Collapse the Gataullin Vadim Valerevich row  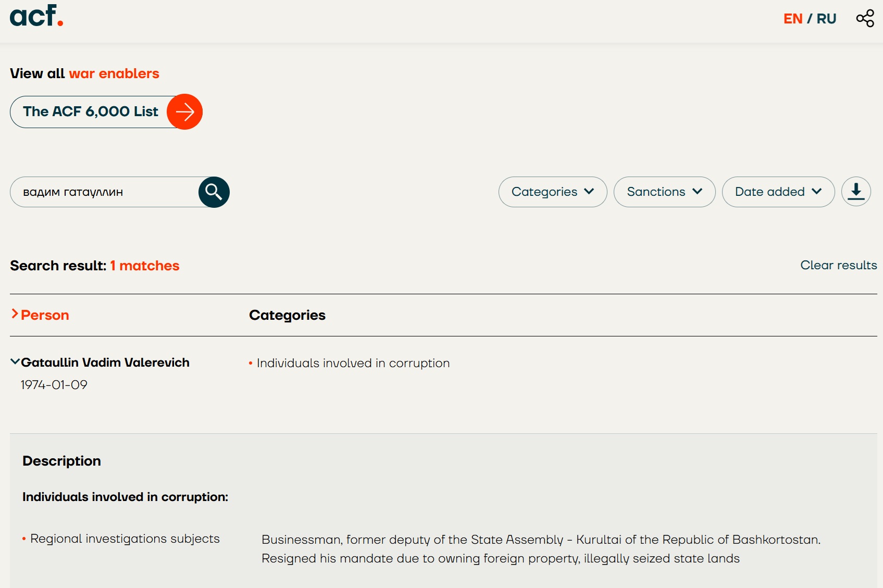pos(100,362)
